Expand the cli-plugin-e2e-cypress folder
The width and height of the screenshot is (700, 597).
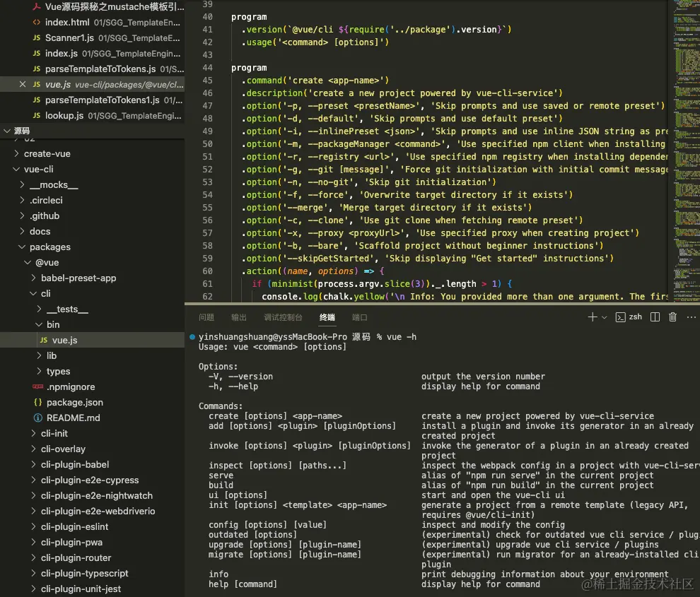pyautogui.click(x=92, y=480)
